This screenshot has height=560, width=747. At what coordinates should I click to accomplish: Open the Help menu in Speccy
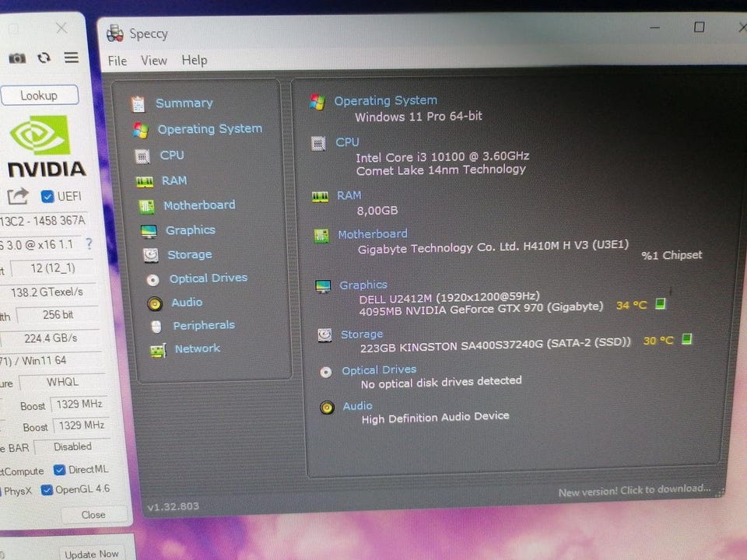195,60
